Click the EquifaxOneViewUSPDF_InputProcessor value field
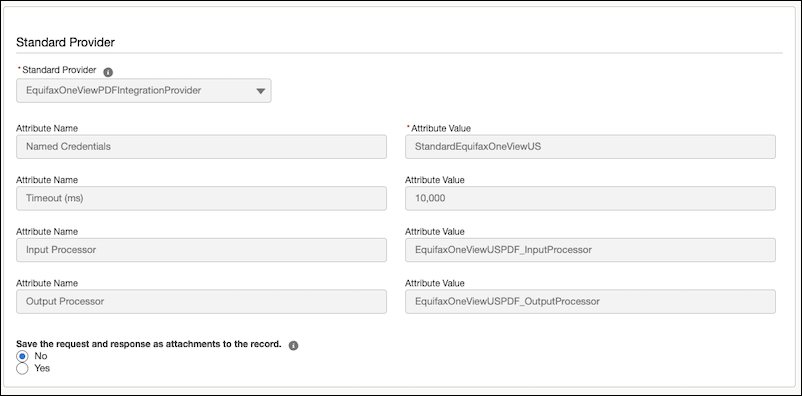 pos(590,250)
